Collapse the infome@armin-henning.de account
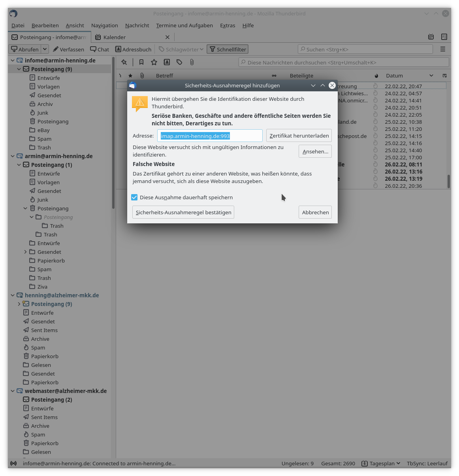Screen dimensions: 459x476 [13, 60]
